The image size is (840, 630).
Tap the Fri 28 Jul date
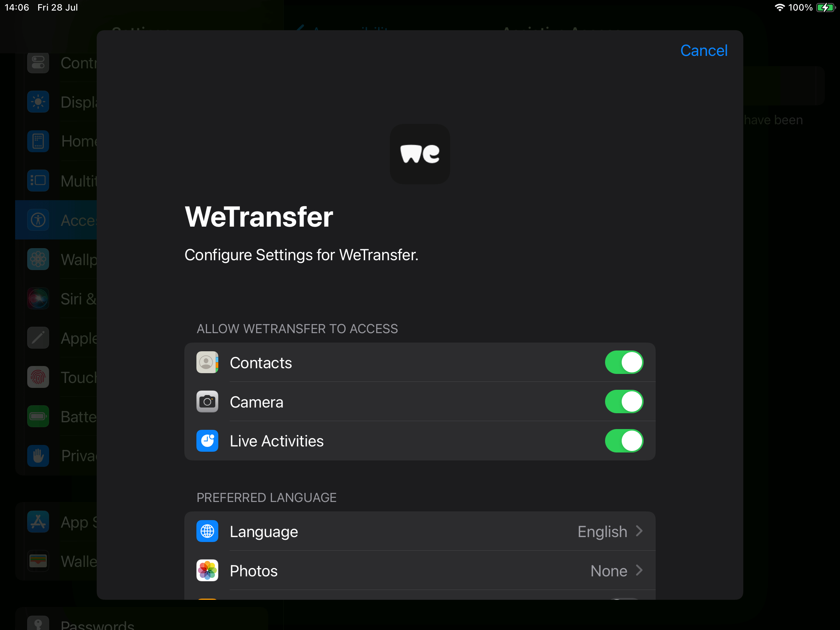tap(58, 7)
